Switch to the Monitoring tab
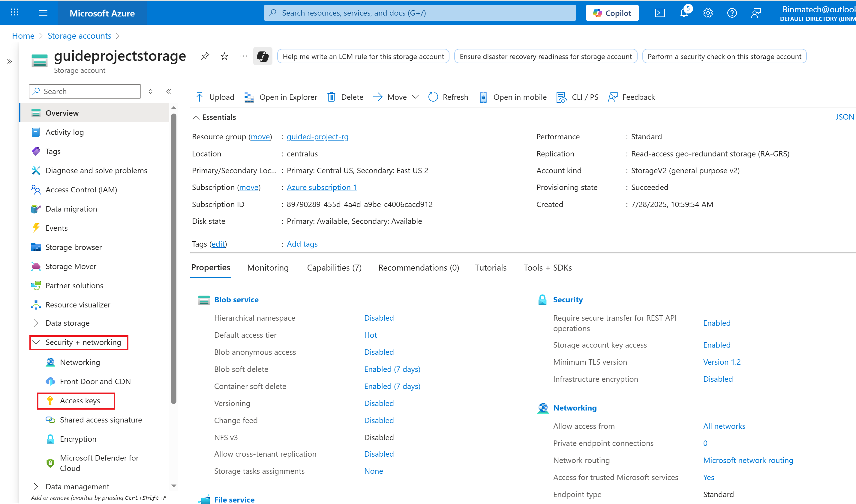The width and height of the screenshot is (856, 504). tap(268, 268)
